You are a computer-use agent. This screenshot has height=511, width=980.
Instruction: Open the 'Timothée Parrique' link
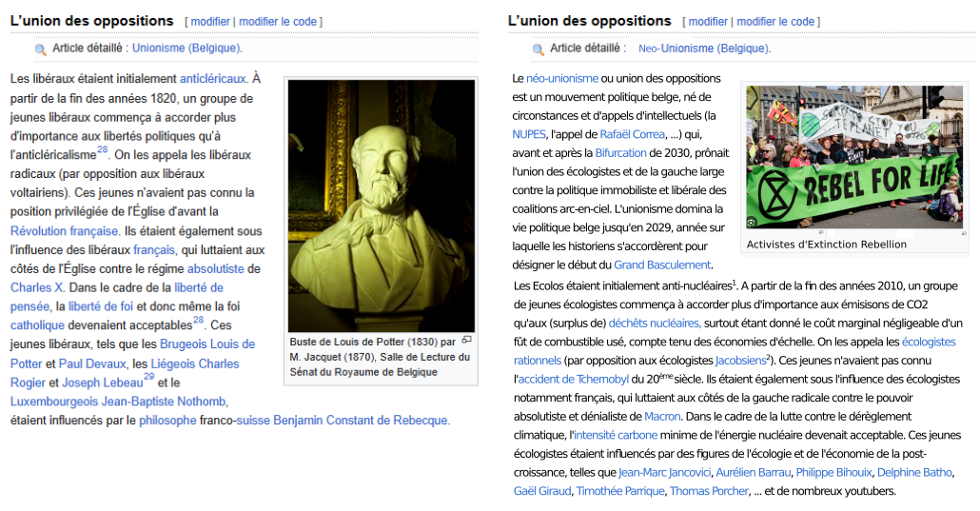pyautogui.click(x=620, y=491)
